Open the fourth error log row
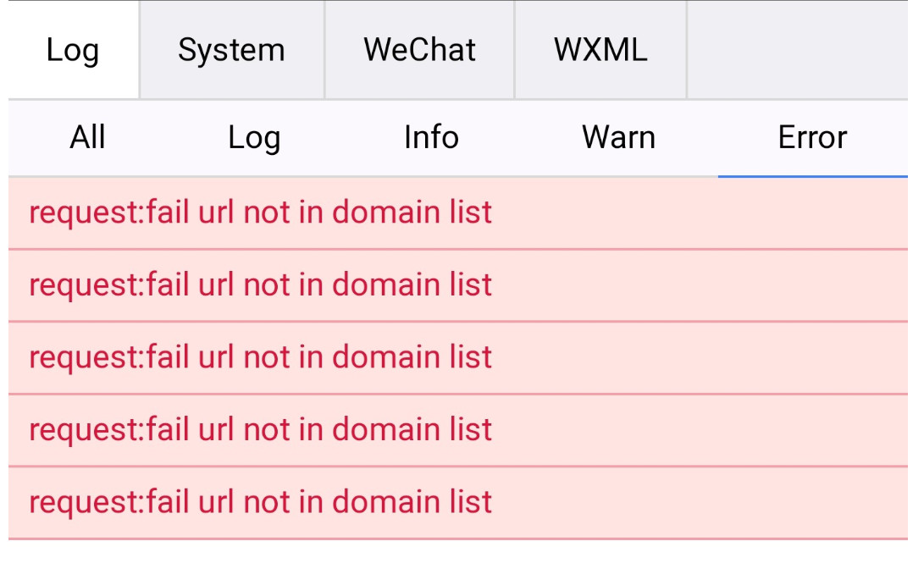Image resolution: width=924 pixels, height=574 pixels. [x=260, y=430]
